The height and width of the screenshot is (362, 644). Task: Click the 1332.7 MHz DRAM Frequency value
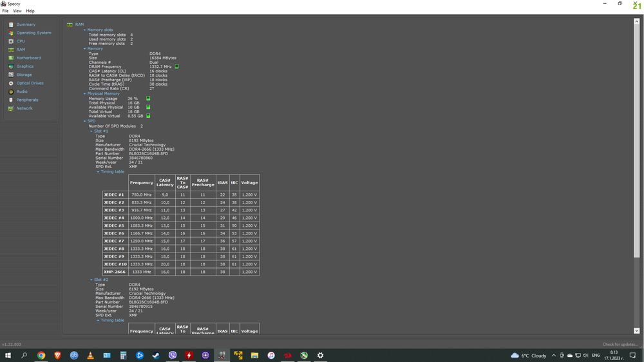tap(160, 66)
